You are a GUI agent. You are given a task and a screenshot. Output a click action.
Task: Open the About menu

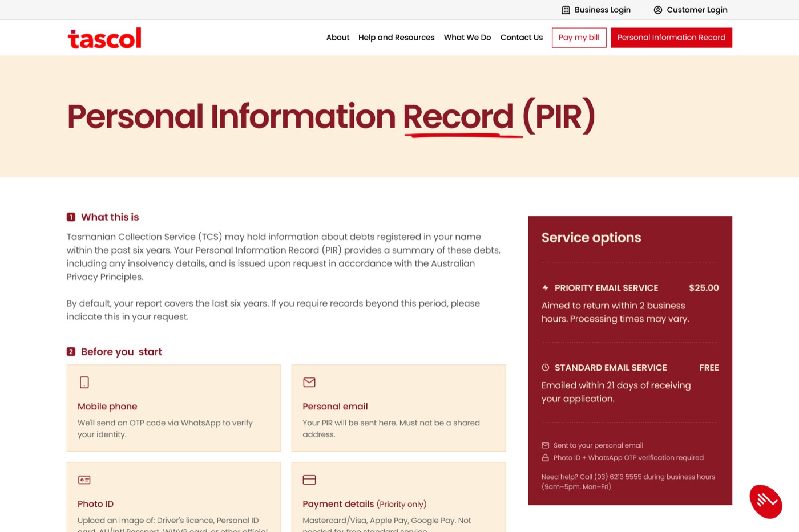(337, 38)
